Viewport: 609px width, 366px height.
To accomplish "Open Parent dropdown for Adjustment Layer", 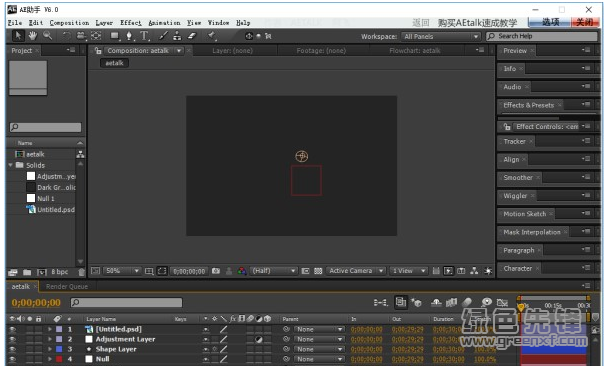I will pos(319,339).
